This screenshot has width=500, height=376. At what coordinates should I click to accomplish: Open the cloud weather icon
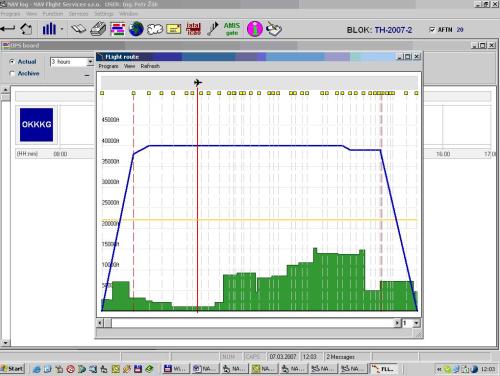tap(155, 29)
